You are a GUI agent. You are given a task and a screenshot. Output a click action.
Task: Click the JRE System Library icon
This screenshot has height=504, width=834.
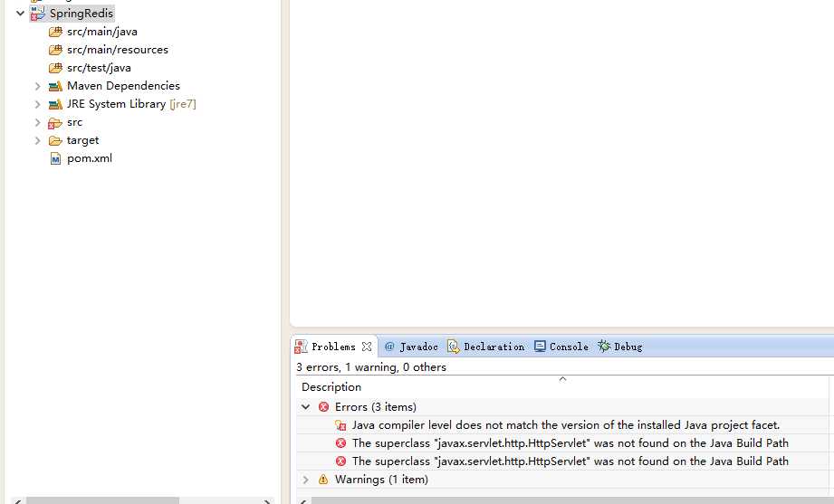[55, 104]
